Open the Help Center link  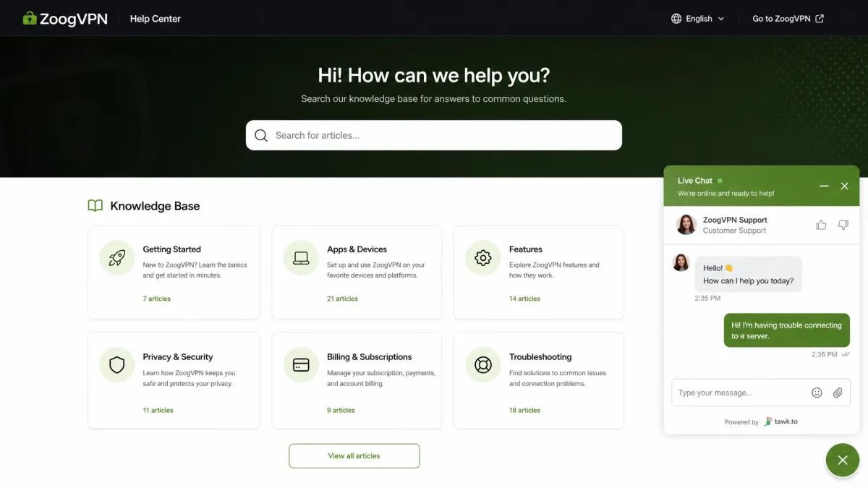point(156,19)
